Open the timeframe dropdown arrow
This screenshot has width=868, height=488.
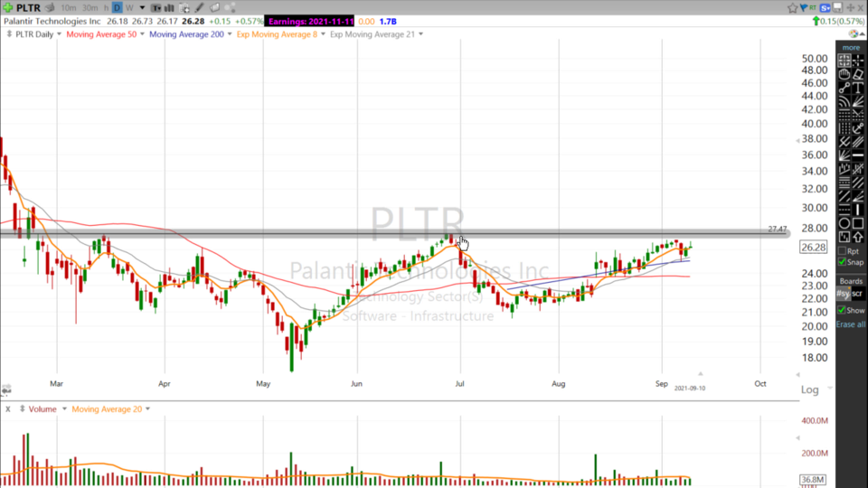point(142,8)
